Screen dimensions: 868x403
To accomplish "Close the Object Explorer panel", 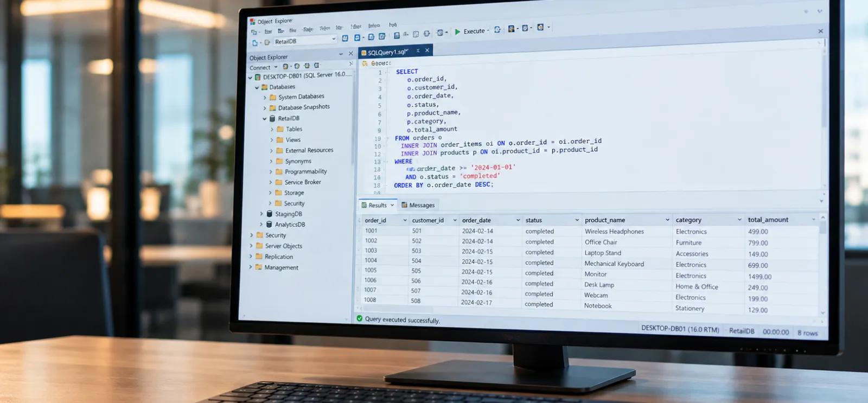I will pos(350,53).
